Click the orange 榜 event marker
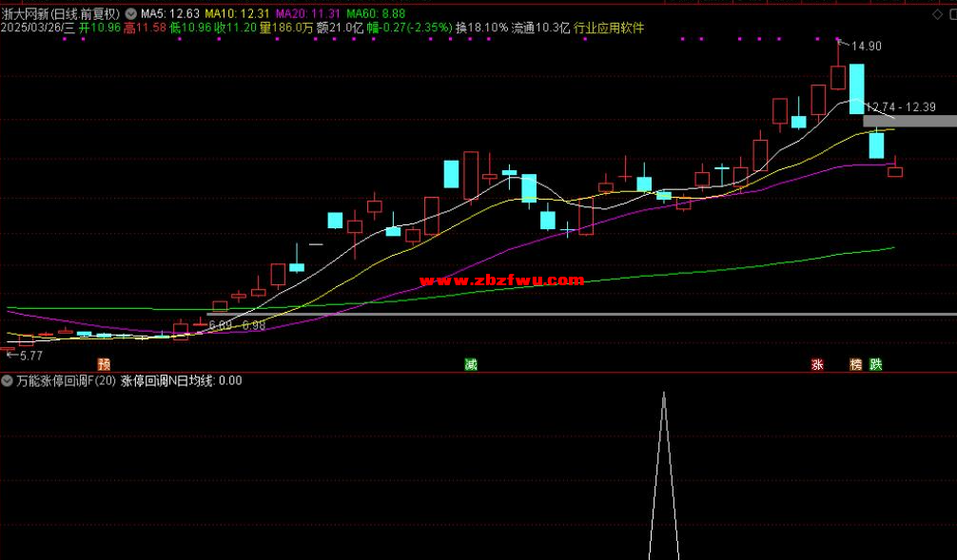Screen dimensions: 957x560 pos(856,364)
